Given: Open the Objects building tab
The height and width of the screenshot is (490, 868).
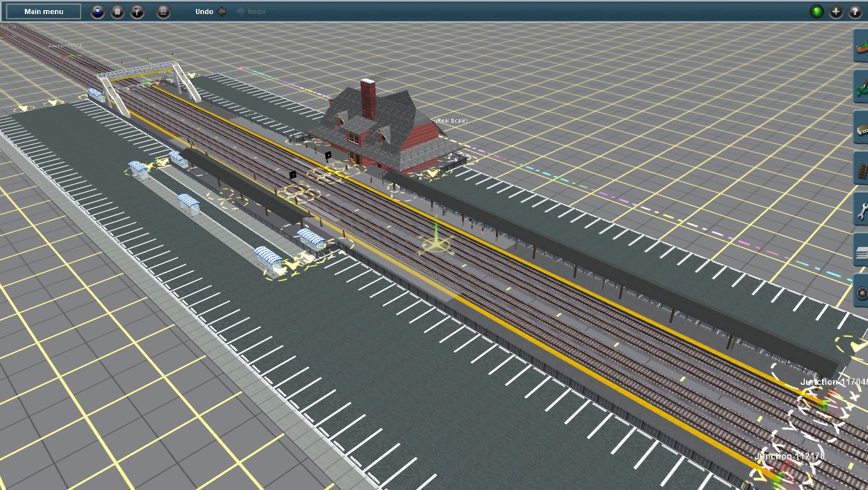Looking at the screenshot, I should tap(861, 128).
